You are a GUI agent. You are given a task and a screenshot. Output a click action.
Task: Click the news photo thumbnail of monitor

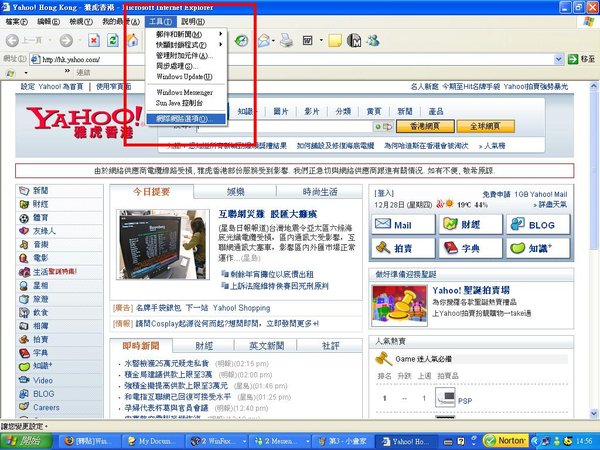click(x=163, y=244)
